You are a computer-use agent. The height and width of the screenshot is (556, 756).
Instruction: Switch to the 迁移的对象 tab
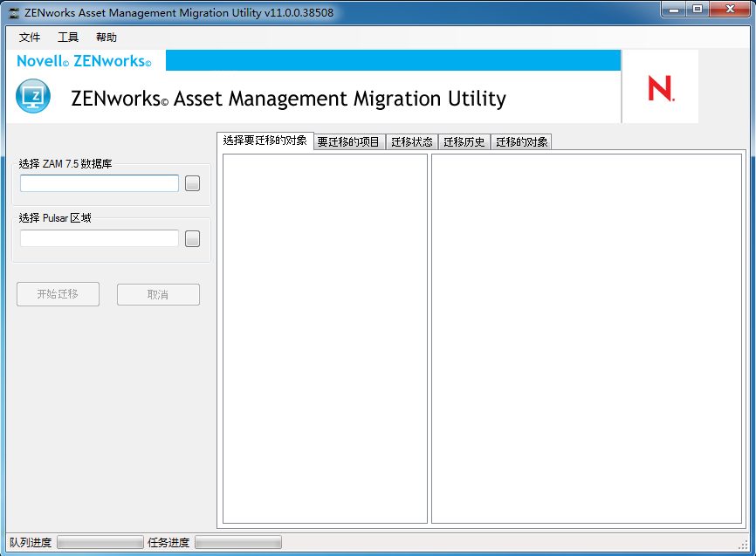pyautogui.click(x=521, y=141)
